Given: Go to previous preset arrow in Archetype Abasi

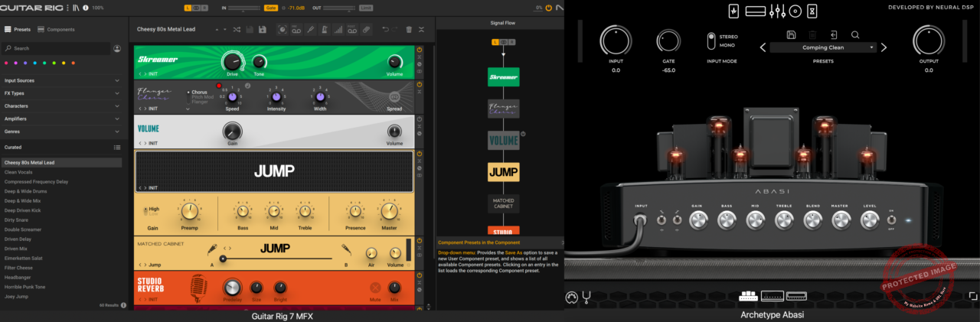Looking at the screenshot, I should tap(763, 47).
